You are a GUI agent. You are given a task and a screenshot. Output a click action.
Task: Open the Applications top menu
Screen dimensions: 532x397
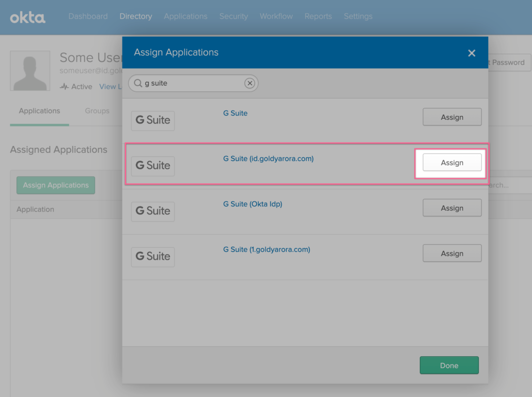pos(185,17)
